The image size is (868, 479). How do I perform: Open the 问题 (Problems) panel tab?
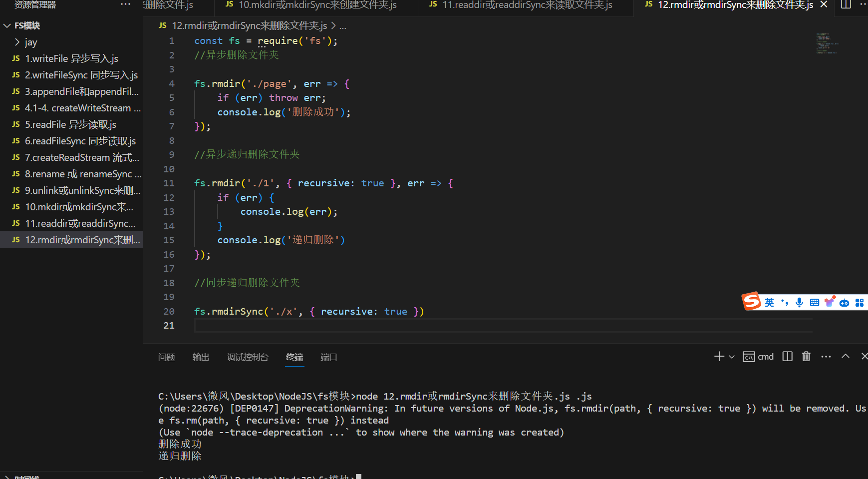(x=167, y=357)
